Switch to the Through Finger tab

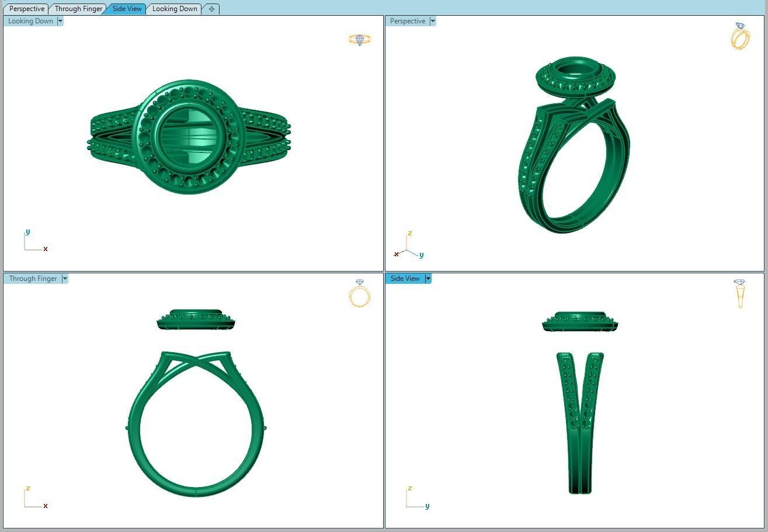pyautogui.click(x=78, y=9)
